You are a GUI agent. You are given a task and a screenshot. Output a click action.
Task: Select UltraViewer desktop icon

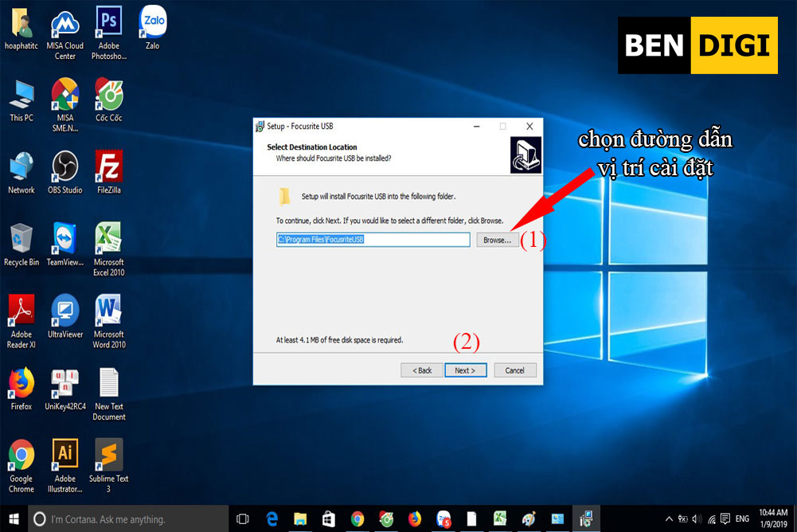(x=65, y=318)
